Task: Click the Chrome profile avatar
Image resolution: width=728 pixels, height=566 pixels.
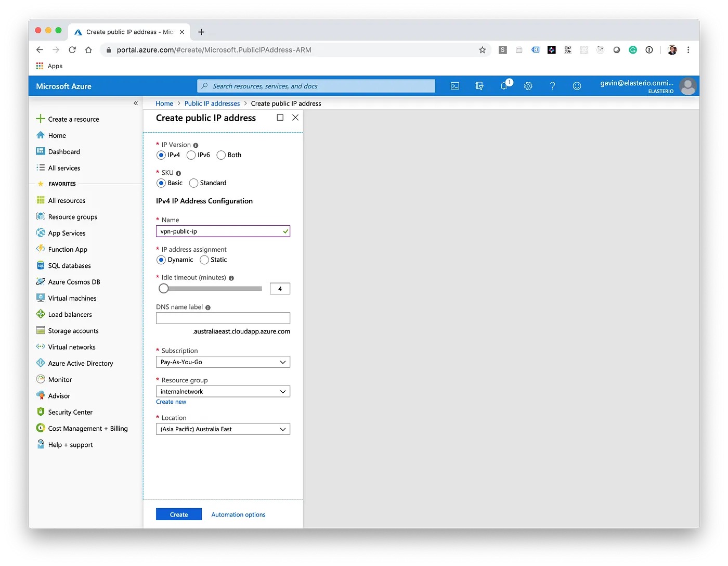Action: [x=672, y=50]
